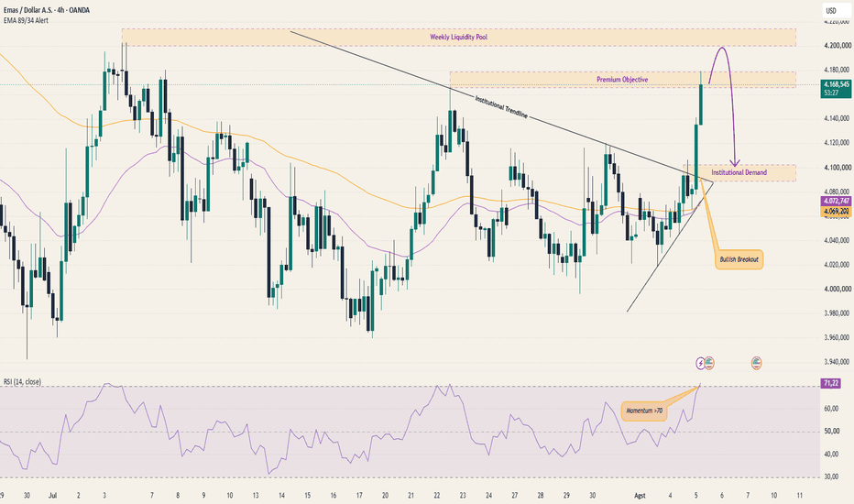Click the 3.940,000 price axis label
854x504 pixels.
[x=837, y=362]
